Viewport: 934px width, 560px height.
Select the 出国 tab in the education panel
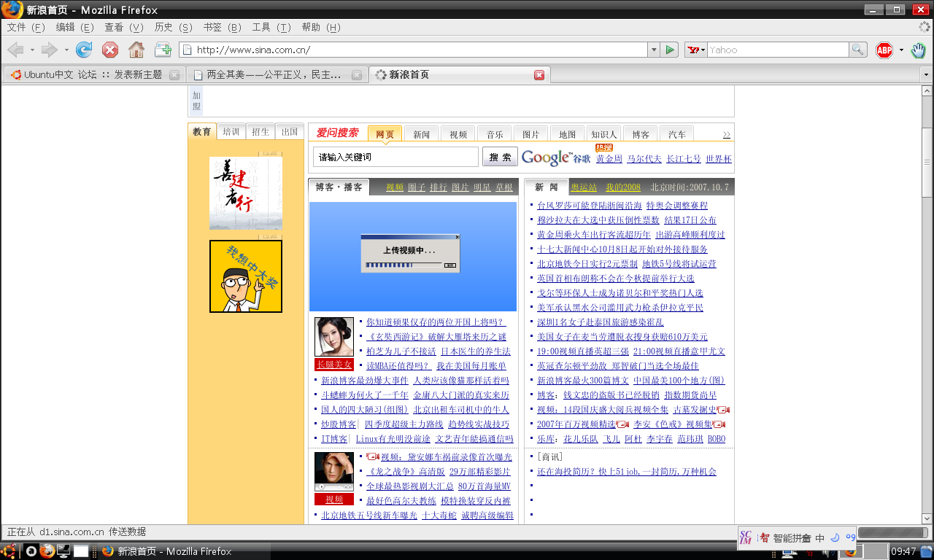290,132
